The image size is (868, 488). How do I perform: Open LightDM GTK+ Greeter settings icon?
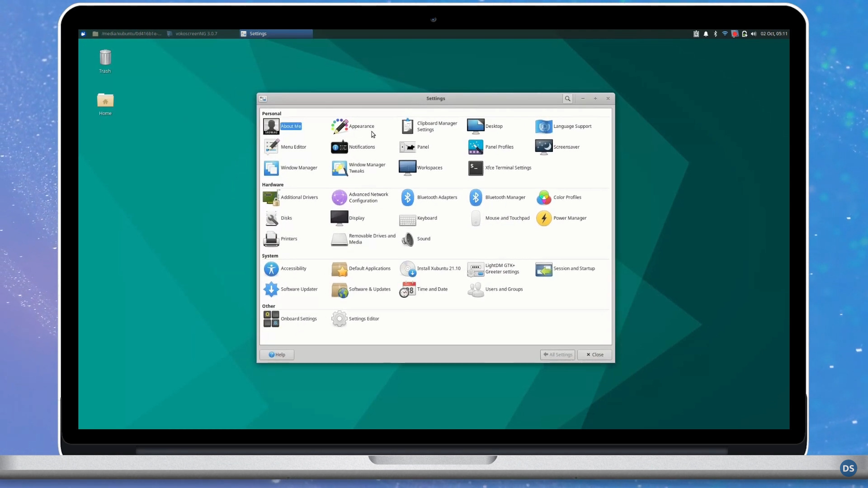(476, 269)
